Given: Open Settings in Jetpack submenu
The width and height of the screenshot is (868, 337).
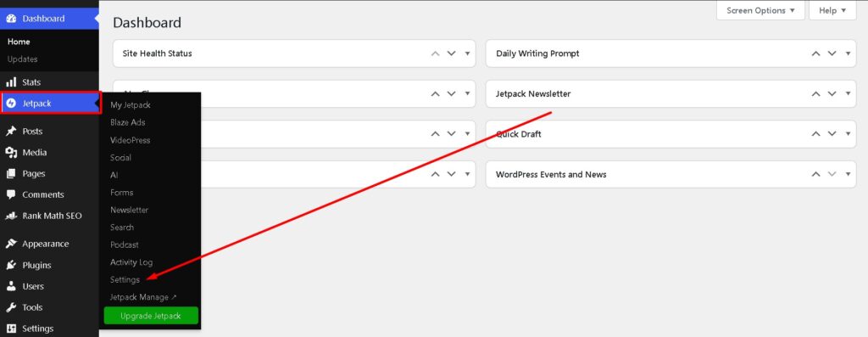Looking at the screenshot, I should pyautogui.click(x=125, y=280).
